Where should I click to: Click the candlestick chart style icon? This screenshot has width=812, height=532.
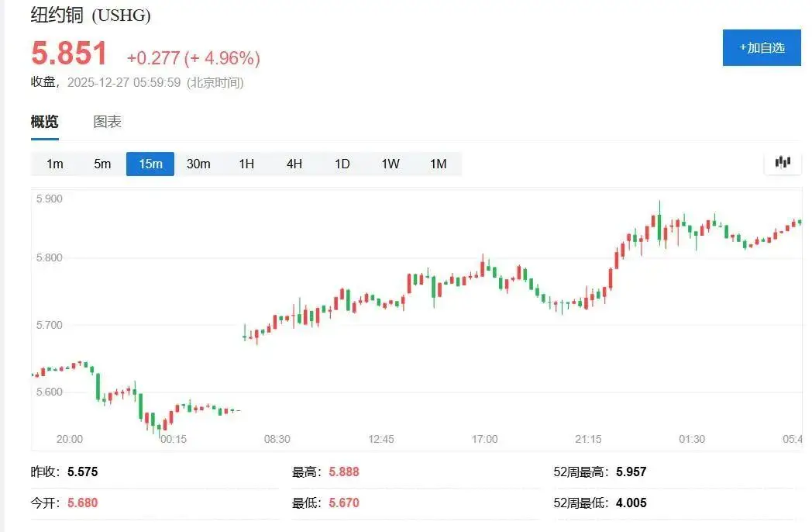coord(782,162)
